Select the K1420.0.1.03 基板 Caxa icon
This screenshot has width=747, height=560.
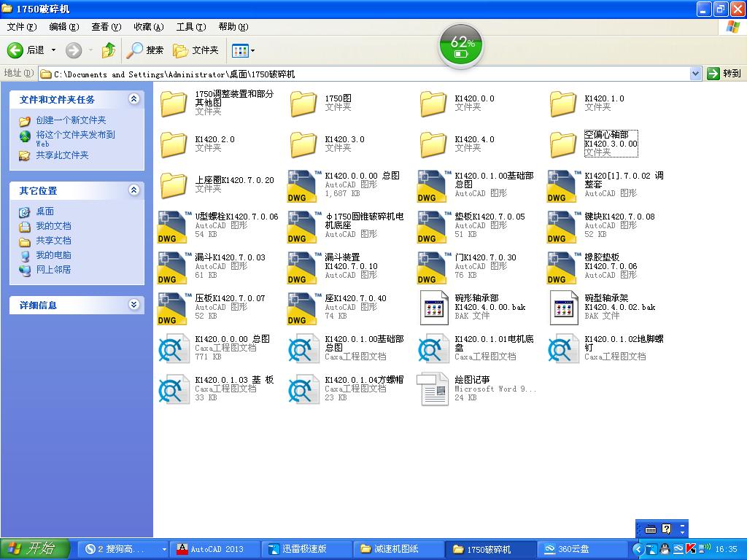[x=174, y=390]
